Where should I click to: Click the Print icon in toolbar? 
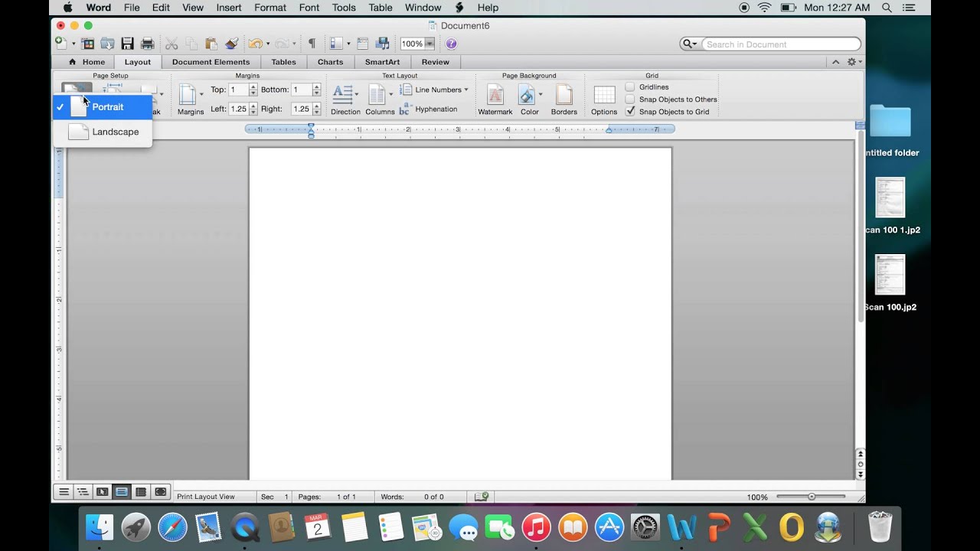[148, 44]
